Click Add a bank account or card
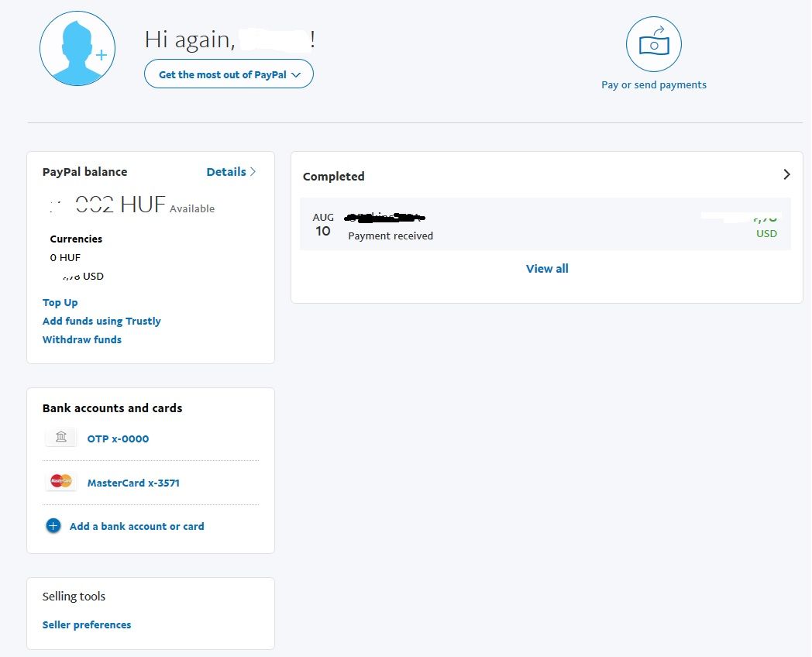The width and height of the screenshot is (812, 657). [136, 527]
